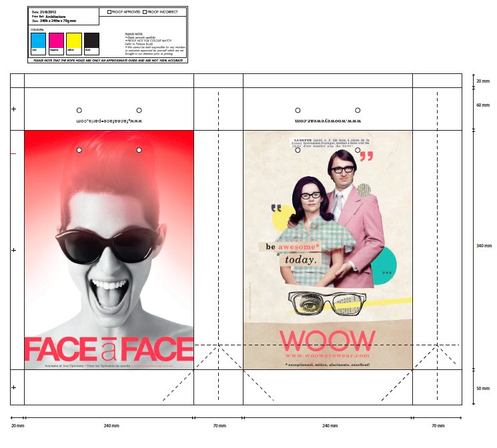
Task: Click the 340 mm height dimension label
Action: (x=484, y=246)
